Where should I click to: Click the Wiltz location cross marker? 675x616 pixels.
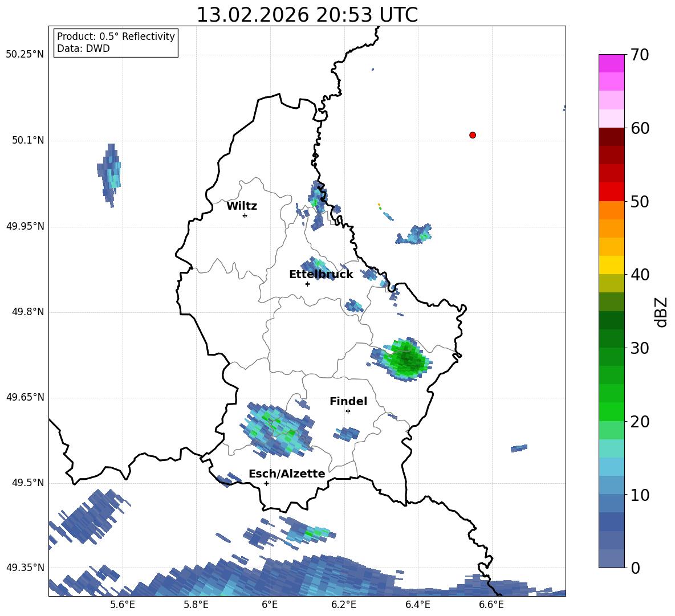[x=245, y=215]
